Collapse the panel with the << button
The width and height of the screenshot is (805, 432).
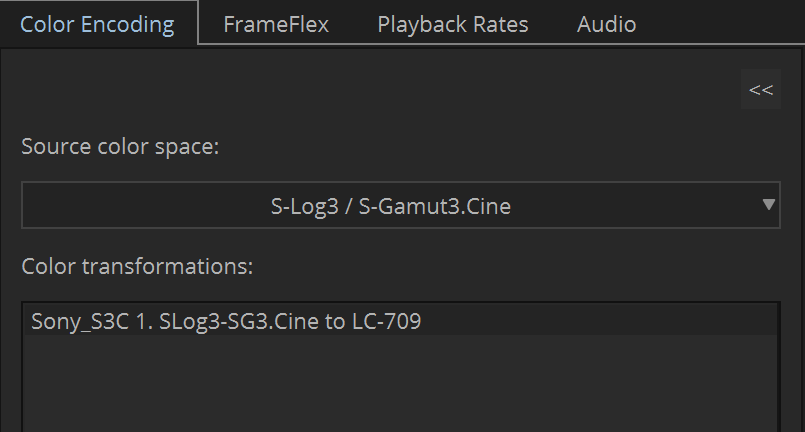(x=761, y=89)
